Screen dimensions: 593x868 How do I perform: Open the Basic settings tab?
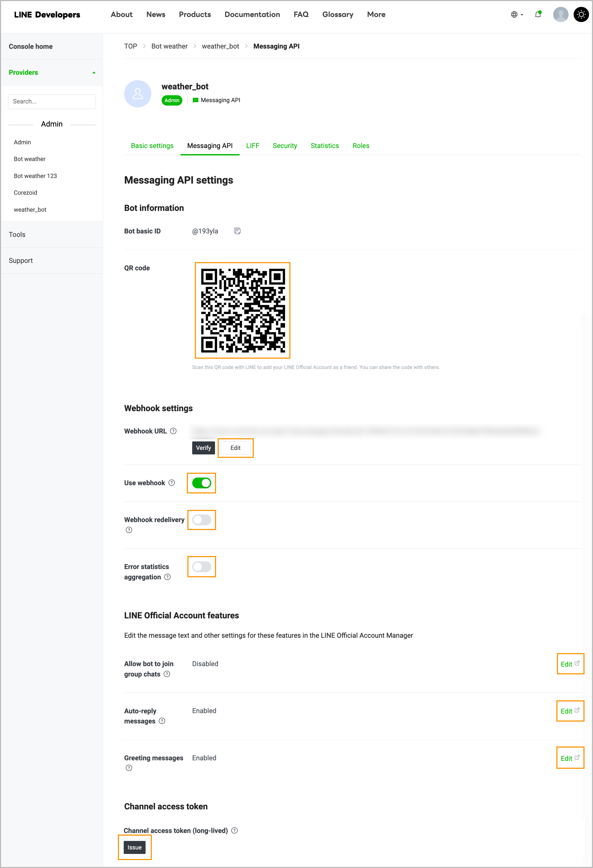pyautogui.click(x=152, y=146)
